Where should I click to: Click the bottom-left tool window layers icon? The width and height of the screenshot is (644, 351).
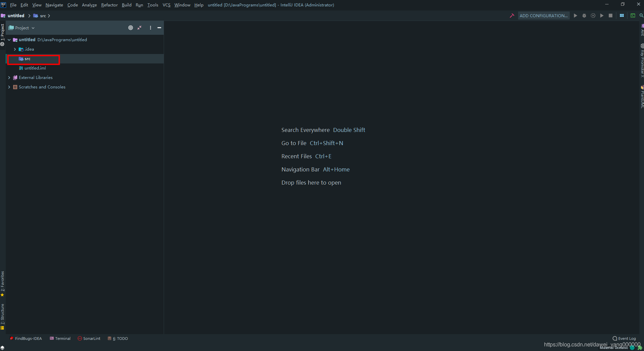(x=2, y=348)
